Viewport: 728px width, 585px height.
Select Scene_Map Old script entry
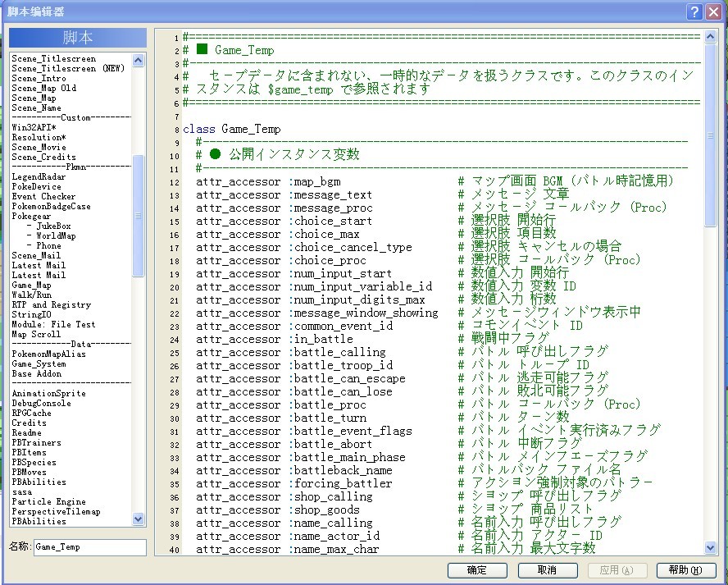44,88
